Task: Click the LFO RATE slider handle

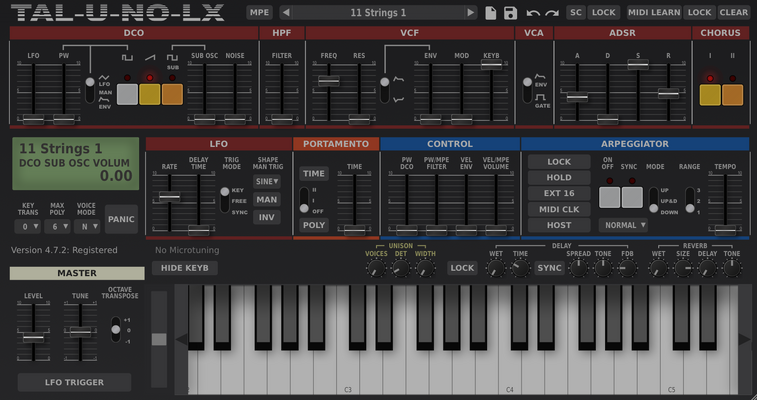Action: (169, 196)
